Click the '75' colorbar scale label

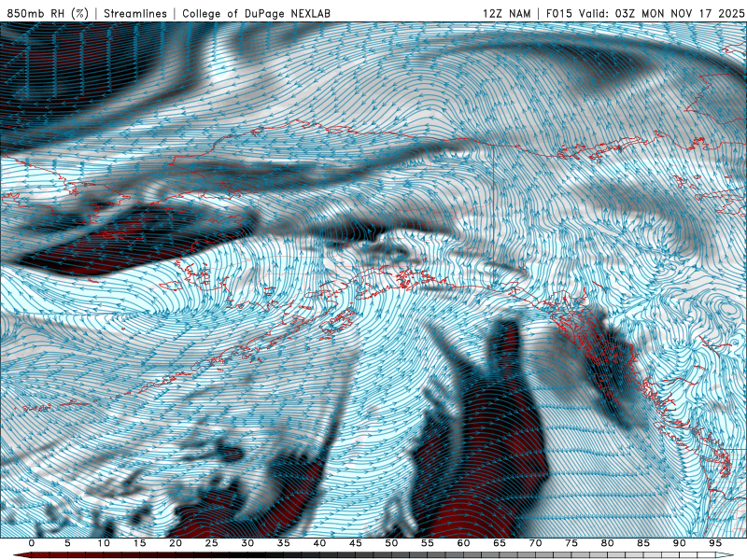tap(571, 543)
